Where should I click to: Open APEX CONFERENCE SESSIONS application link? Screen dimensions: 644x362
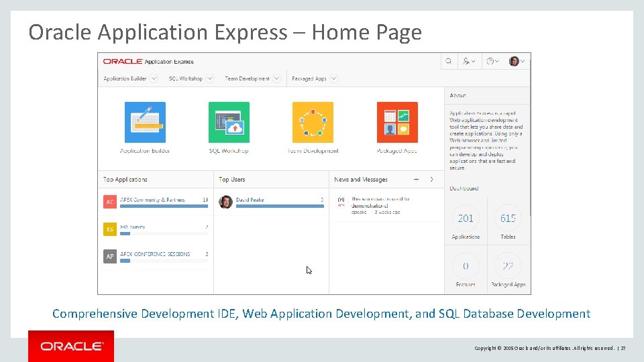[x=155, y=254]
